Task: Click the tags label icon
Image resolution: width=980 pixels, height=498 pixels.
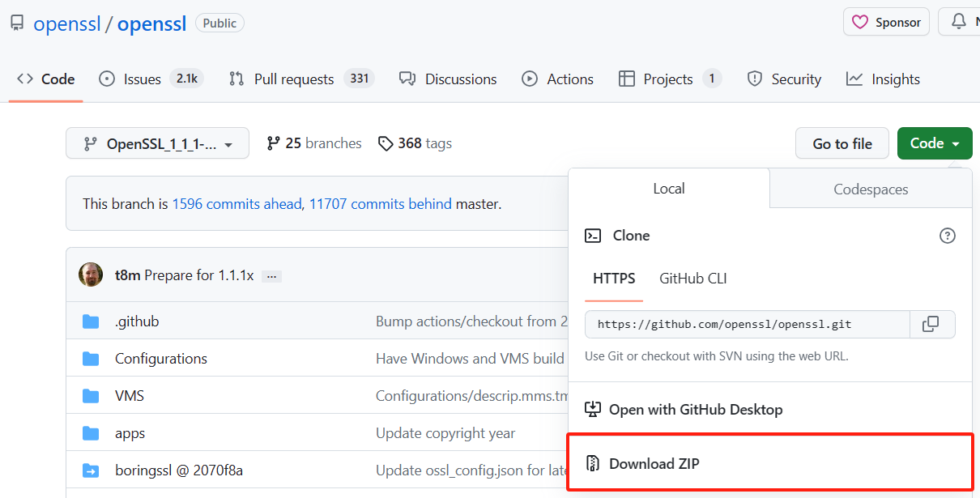Action: point(386,143)
